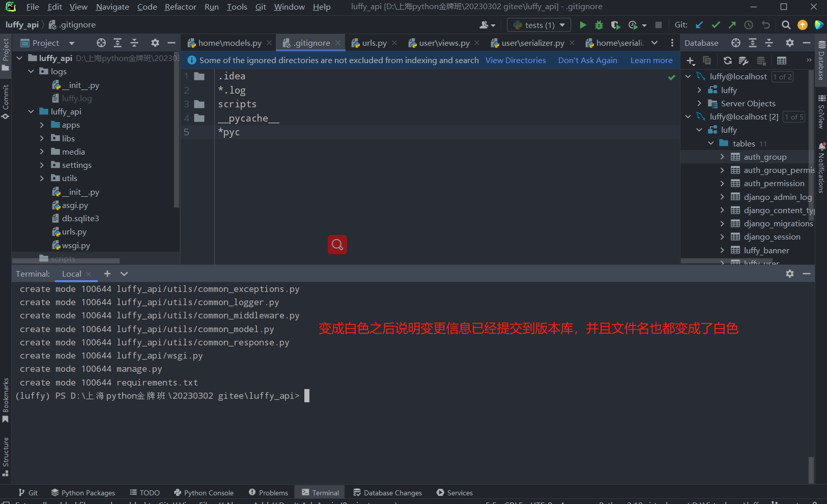Viewport: 827px width, 504px height.
Task: Close the .gitignore editor tab
Action: coord(338,43)
